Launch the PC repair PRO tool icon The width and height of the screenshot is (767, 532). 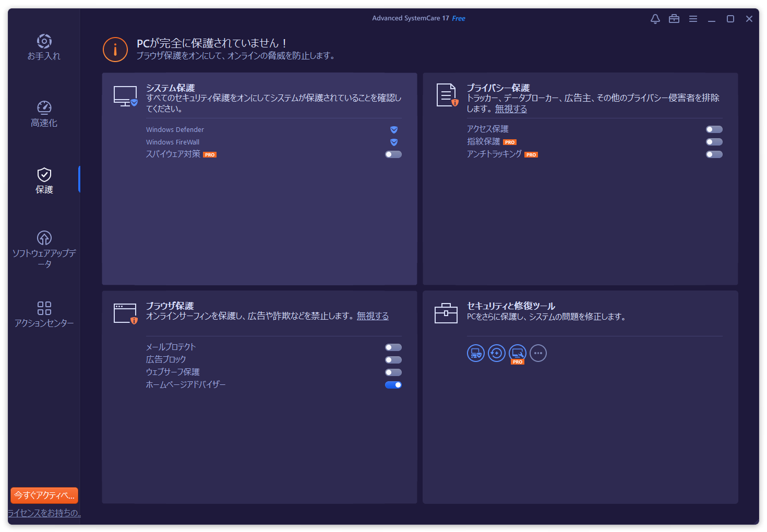(x=517, y=353)
